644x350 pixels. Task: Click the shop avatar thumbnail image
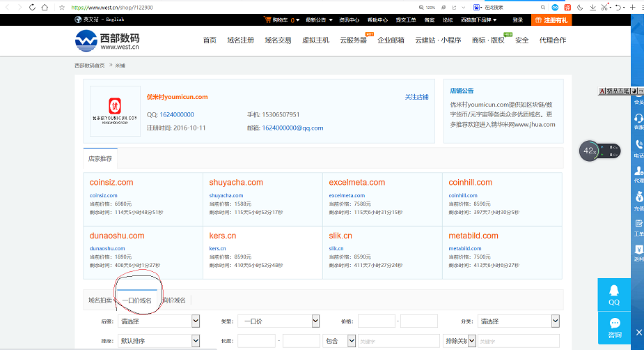115,111
